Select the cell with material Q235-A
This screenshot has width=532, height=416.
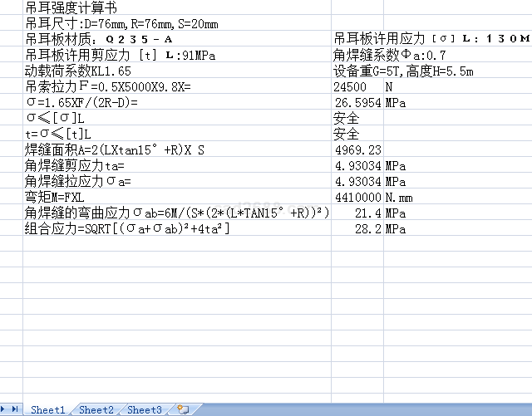(100, 39)
